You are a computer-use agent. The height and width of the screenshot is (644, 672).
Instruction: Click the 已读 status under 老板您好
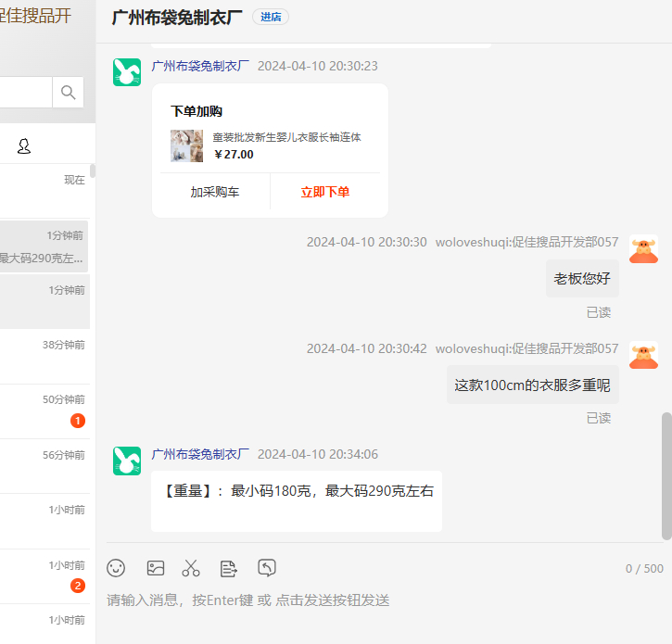coord(599,312)
